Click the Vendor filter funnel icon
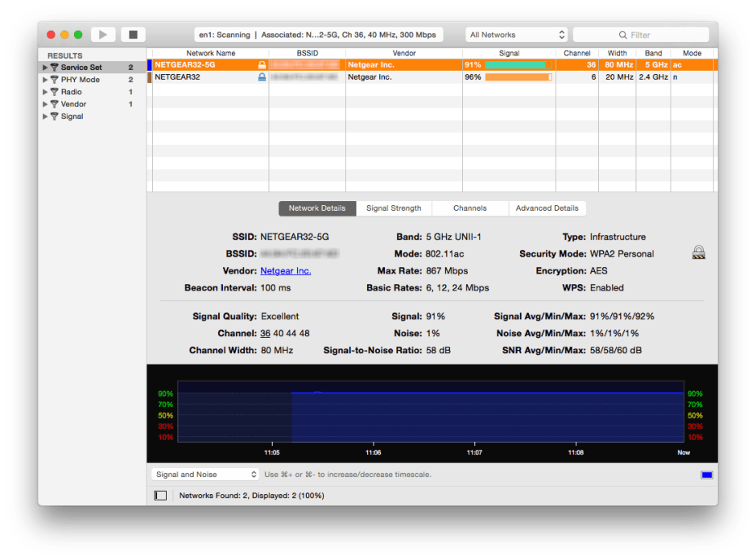The image size is (756, 560). coord(55,104)
